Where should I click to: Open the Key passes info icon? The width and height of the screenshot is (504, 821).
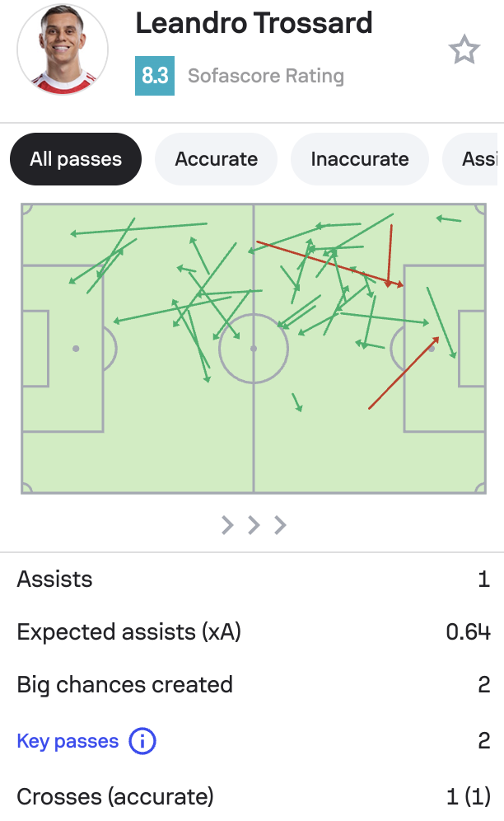(x=142, y=741)
